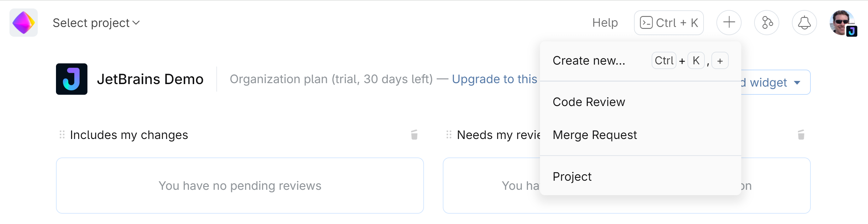Click the plus create-new icon
This screenshot has height=224, width=868.
point(728,23)
